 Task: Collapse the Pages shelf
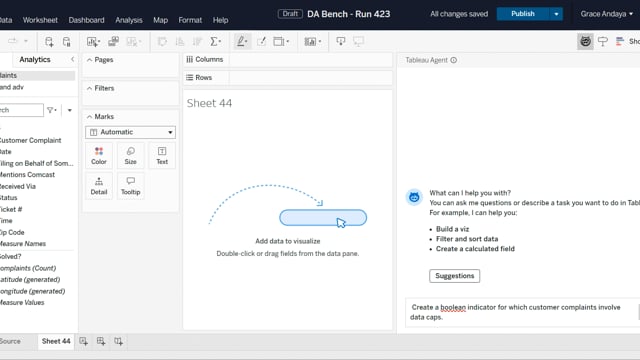[x=89, y=60]
